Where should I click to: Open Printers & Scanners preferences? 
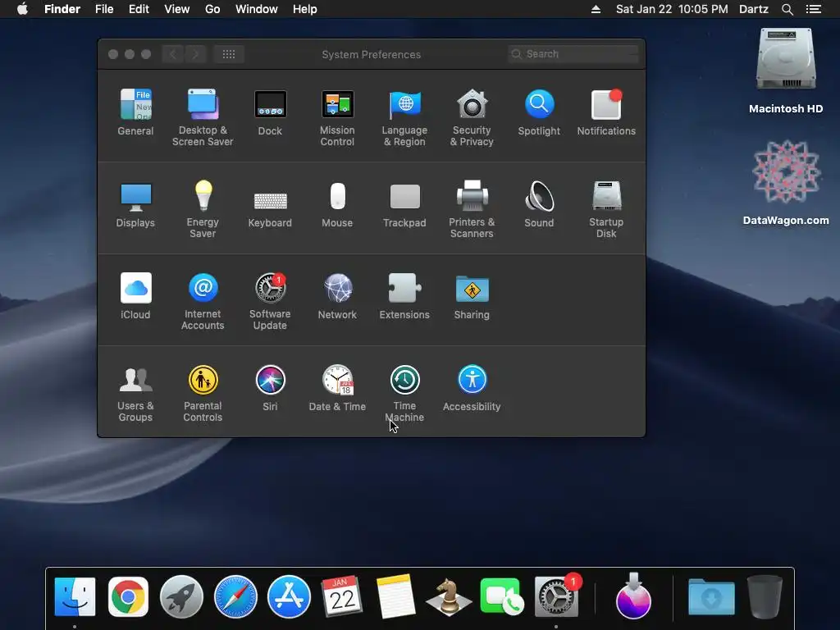(x=472, y=209)
